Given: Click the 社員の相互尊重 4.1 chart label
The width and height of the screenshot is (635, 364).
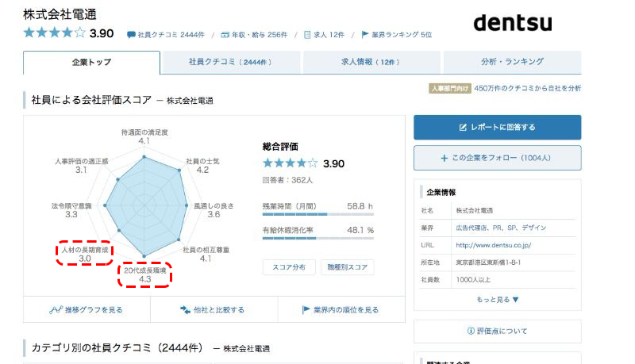Looking at the screenshot, I should [206, 254].
